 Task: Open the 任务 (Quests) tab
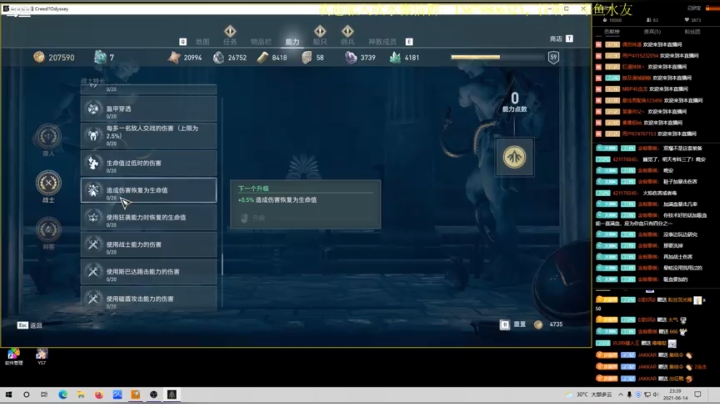point(230,42)
